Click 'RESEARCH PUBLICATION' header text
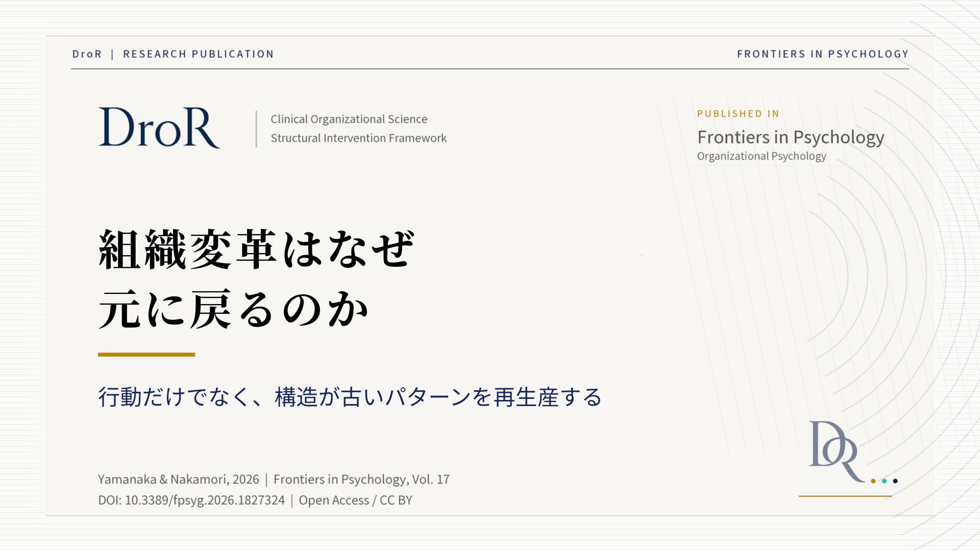 [x=199, y=54]
